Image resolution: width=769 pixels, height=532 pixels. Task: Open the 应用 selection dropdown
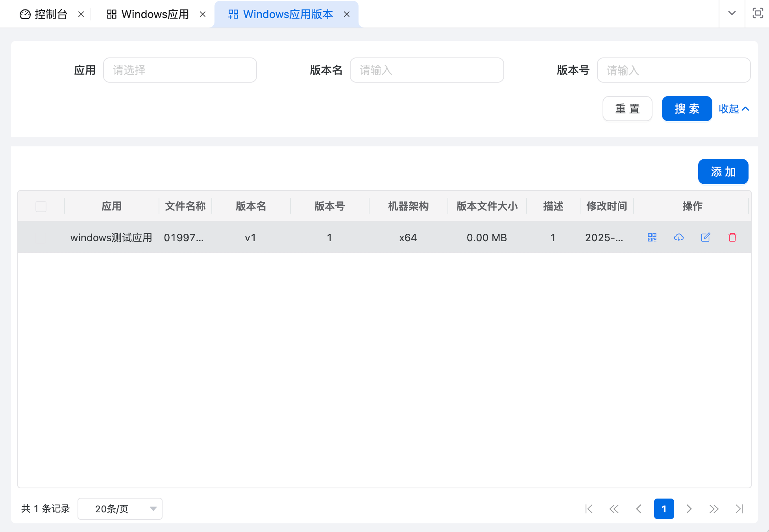(179, 70)
